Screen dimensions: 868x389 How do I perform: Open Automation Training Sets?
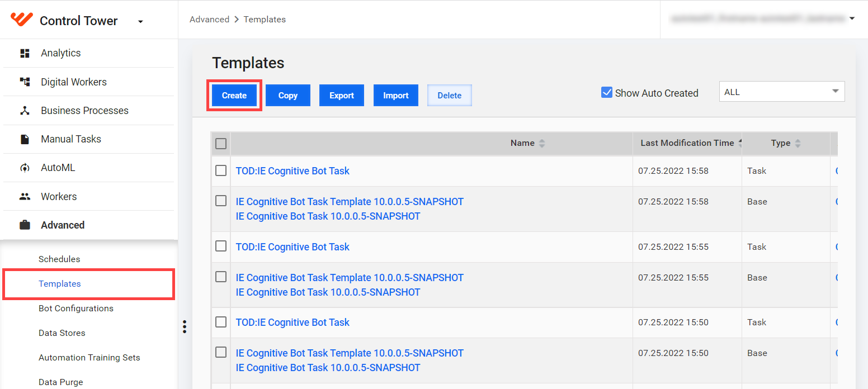89,358
